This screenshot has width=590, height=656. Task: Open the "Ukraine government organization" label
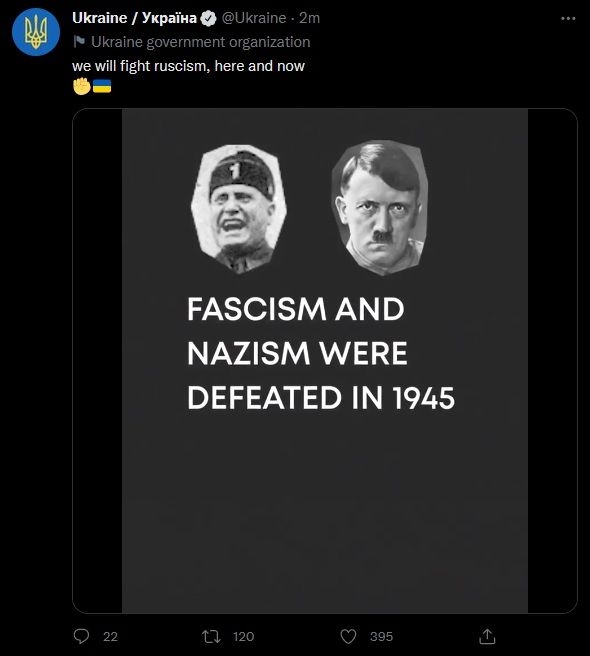(200, 42)
